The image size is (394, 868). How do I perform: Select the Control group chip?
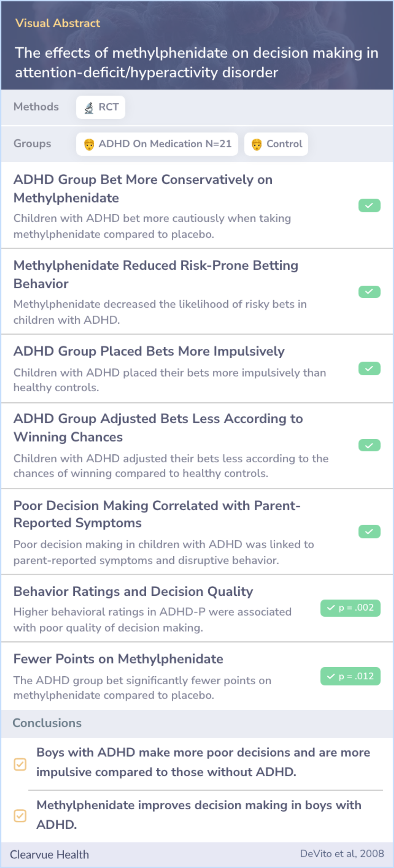point(276,144)
